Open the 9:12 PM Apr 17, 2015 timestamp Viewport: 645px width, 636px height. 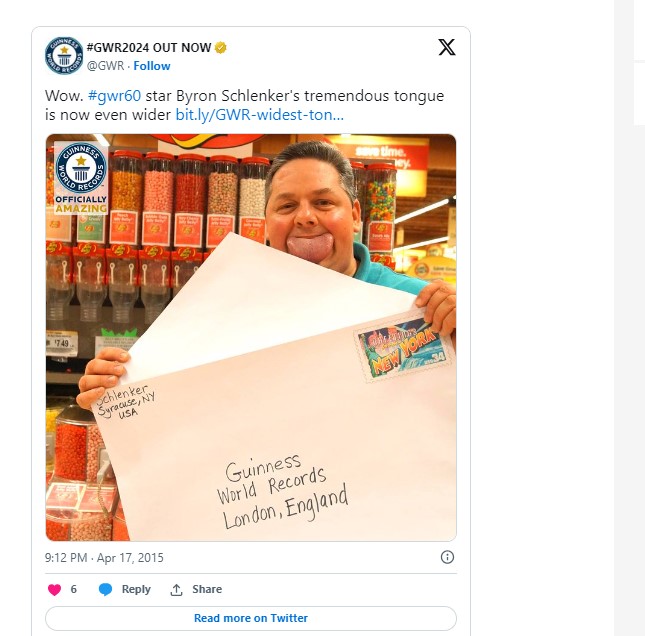[104, 557]
